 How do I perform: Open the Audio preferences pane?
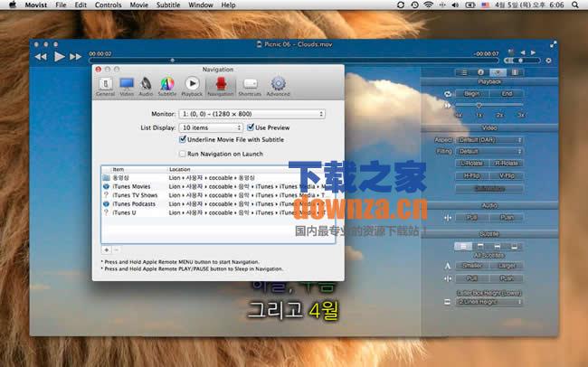point(146,87)
